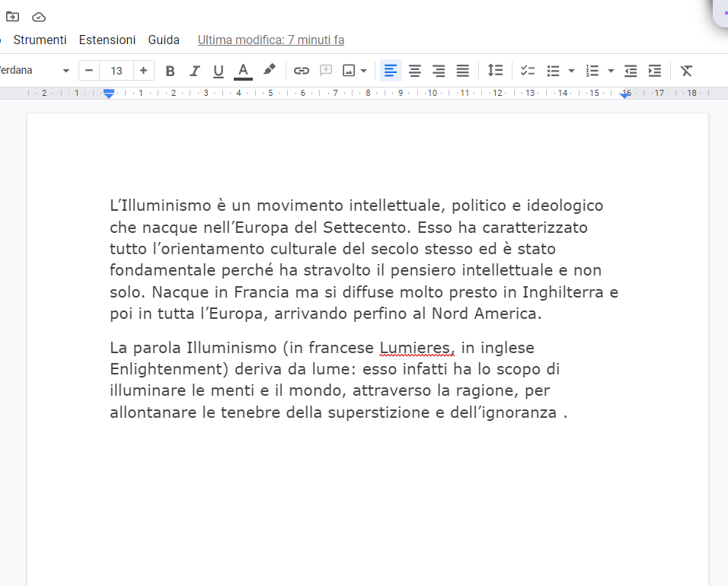Toggle italic formatting

pyautogui.click(x=194, y=71)
